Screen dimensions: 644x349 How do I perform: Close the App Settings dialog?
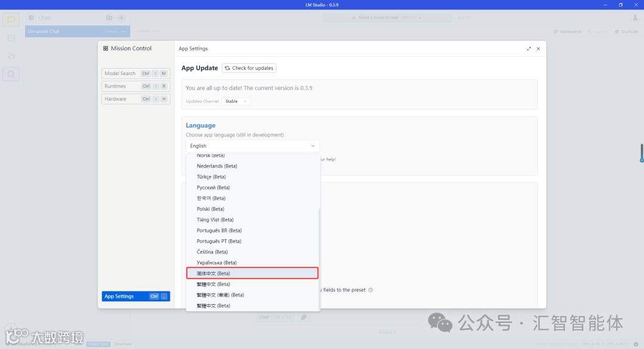(538, 48)
